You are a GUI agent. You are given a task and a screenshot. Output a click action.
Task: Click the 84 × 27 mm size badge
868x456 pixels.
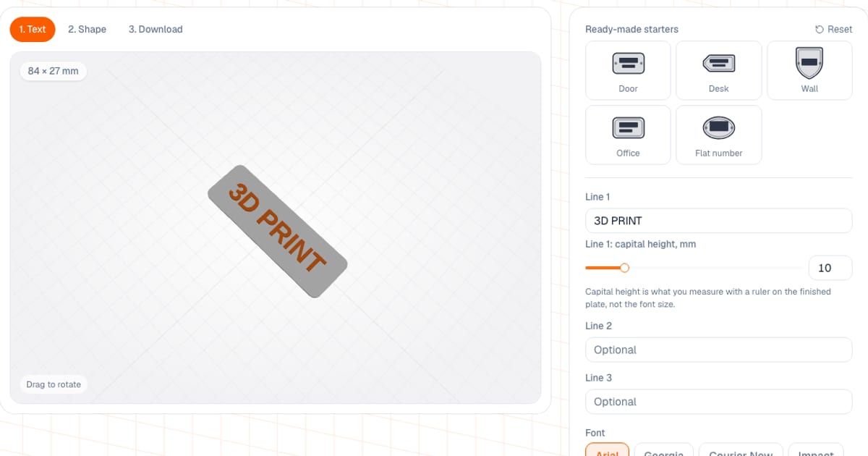point(54,71)
